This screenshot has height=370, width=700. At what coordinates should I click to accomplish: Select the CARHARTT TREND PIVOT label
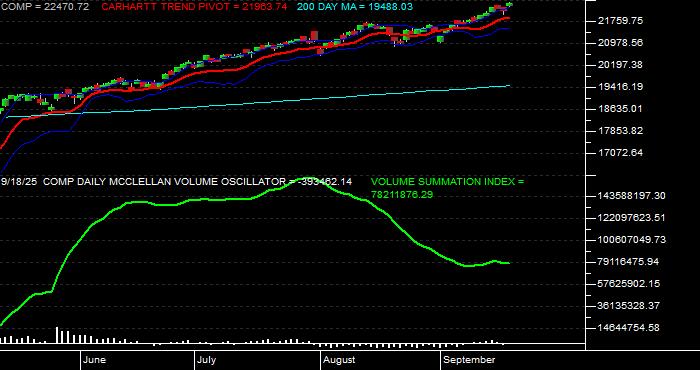tap(194, 7)
